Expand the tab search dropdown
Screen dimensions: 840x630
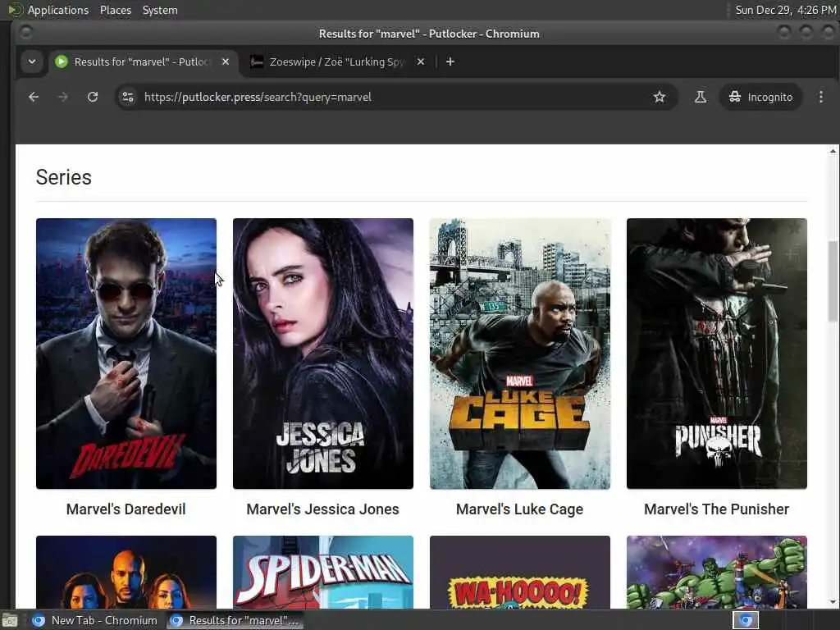[x=32, y=62]
